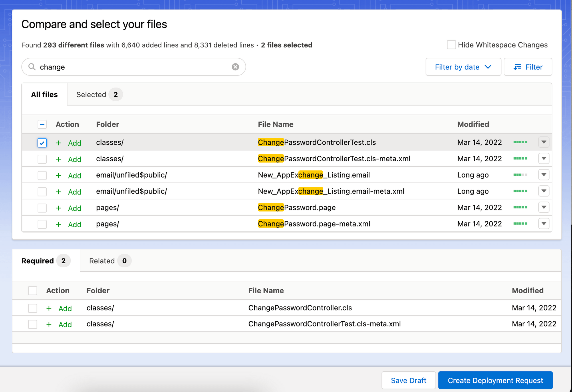Viewport: 572px width, 392px height.
Task: Click the minus select-all icon above Action column
Action: [x=42, y=124]
